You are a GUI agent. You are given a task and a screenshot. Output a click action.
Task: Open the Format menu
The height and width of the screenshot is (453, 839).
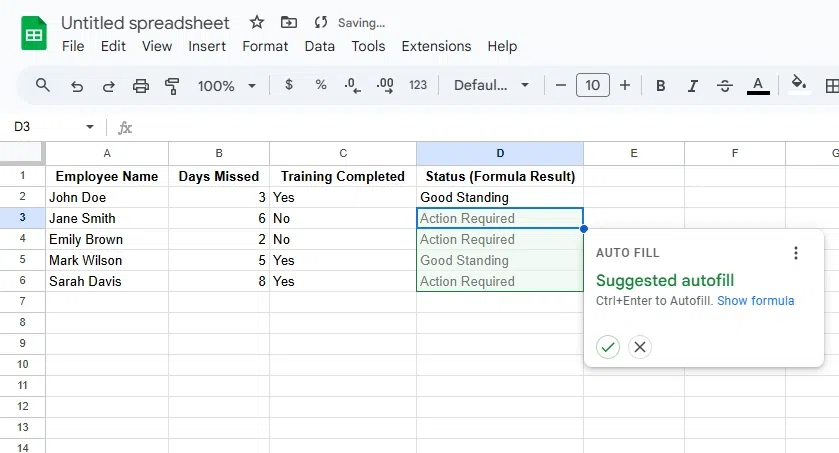click(x=265, y=46)
